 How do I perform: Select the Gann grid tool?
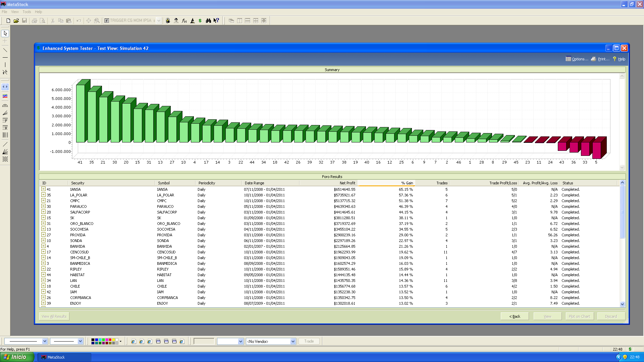click(x=5, y=159)
